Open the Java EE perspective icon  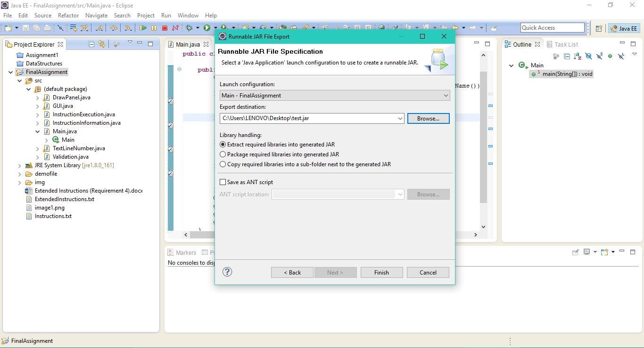[x=623, y=28]
